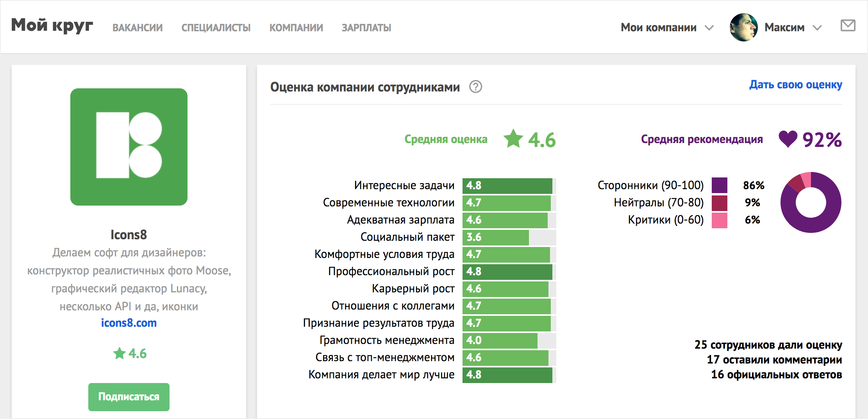Open the ВАКАНСИИ menu item
The image size is (868, 419).
tap(138, 28)
